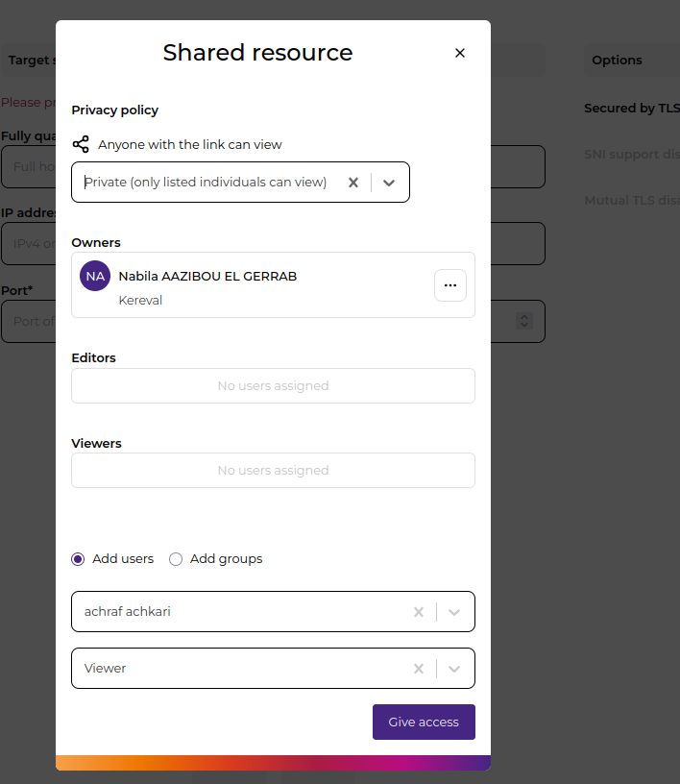Click the "Kereval" link under Nabila's name
Screen dimensions: 680x784
140,300
